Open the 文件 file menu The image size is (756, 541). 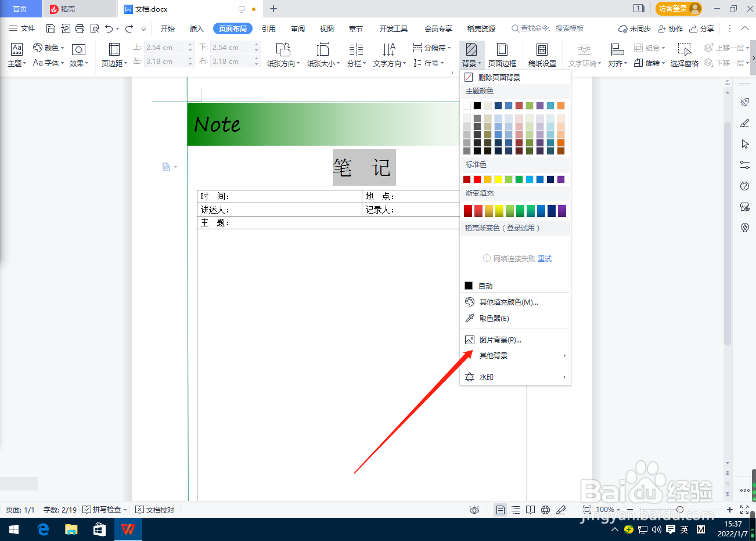22,28
